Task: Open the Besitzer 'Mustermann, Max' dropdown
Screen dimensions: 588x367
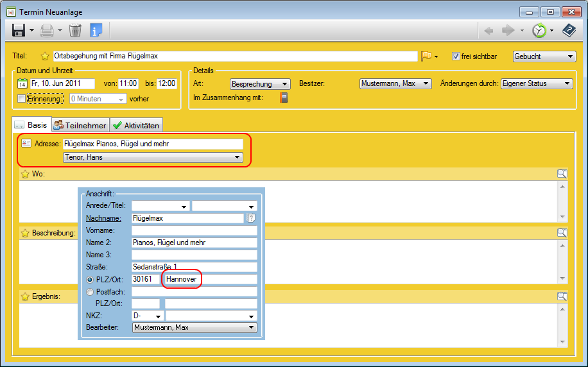Action: [x=395, y=84]
